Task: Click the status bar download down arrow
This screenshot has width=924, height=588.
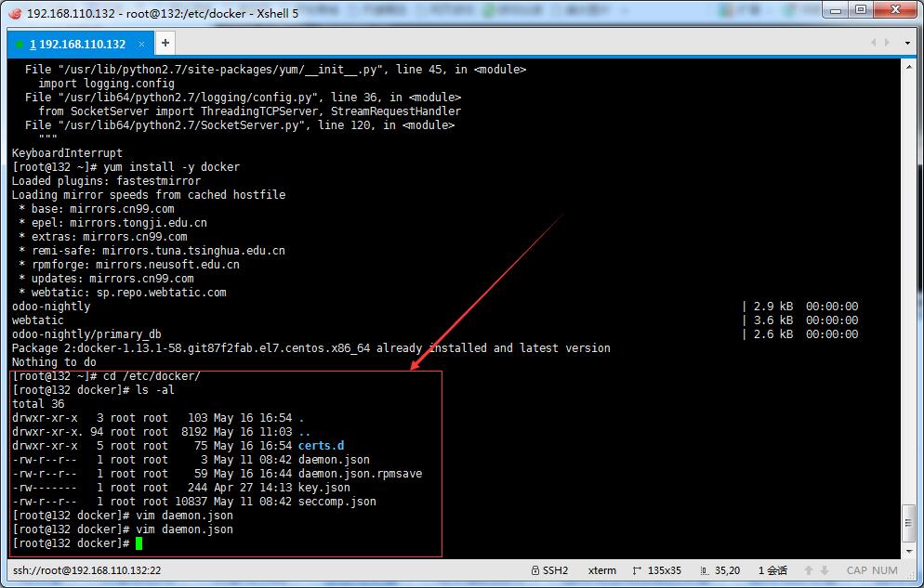Action: [825, 570]
